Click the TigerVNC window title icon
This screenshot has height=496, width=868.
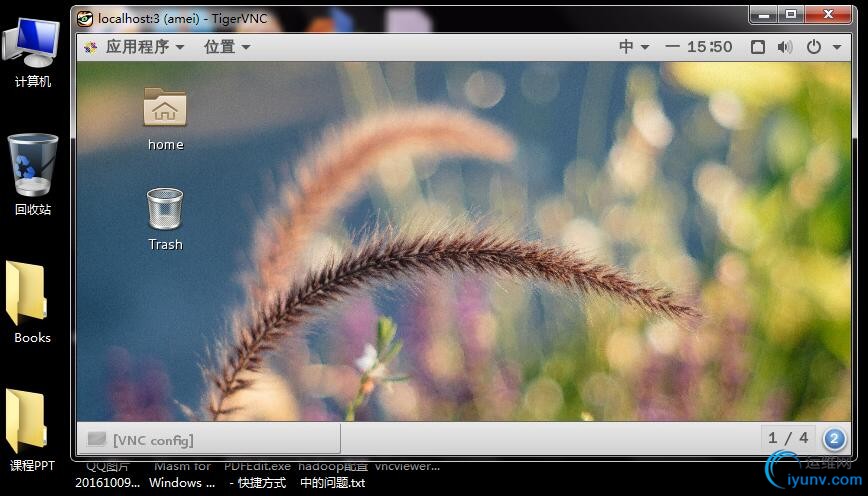point(85,18)
